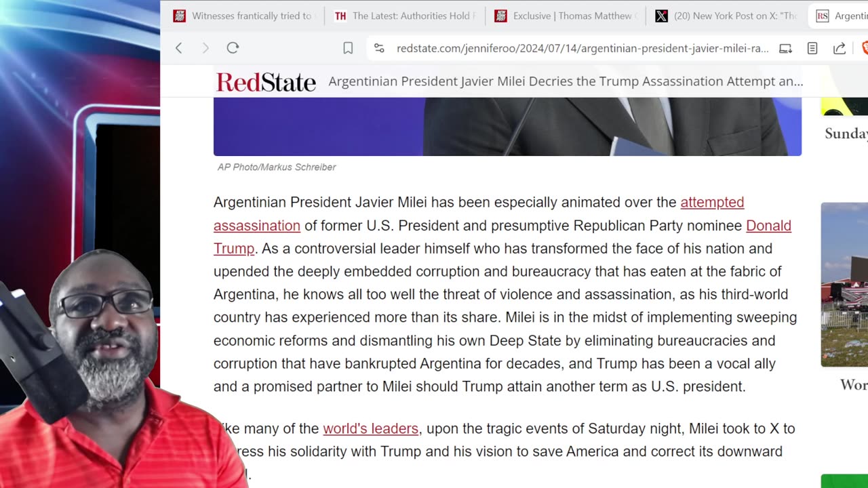Image resolution: width=868 pixels, height=488 pixels.
Task: Switch to 'Witnesses frantically tried to' tab
Action: (243, 16)
